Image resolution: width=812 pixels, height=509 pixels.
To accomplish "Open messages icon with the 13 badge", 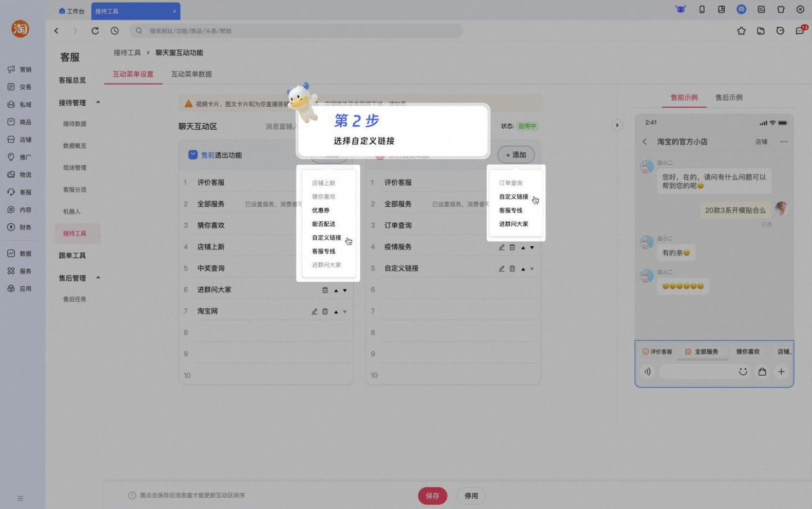I will 801,30.
